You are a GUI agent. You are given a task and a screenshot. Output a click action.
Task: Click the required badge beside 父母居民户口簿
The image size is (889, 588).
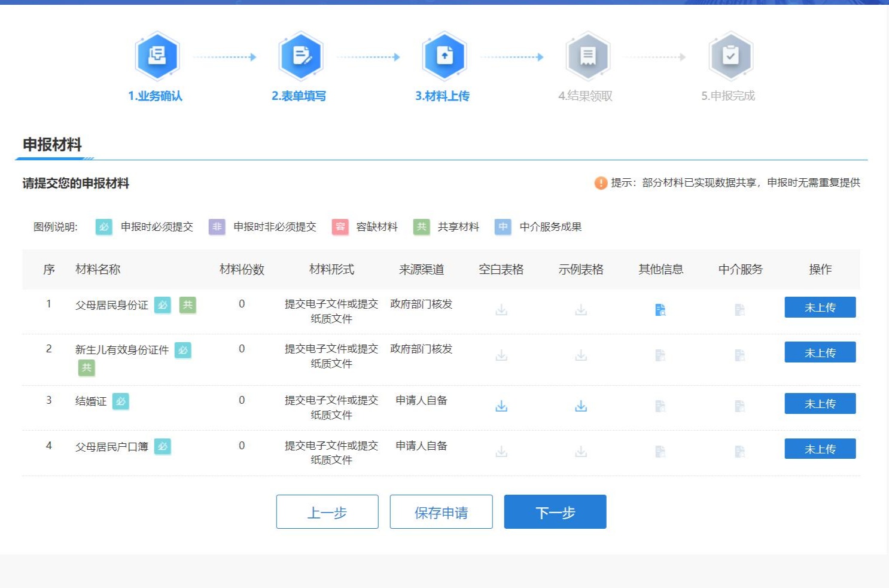tap(162, 446)
